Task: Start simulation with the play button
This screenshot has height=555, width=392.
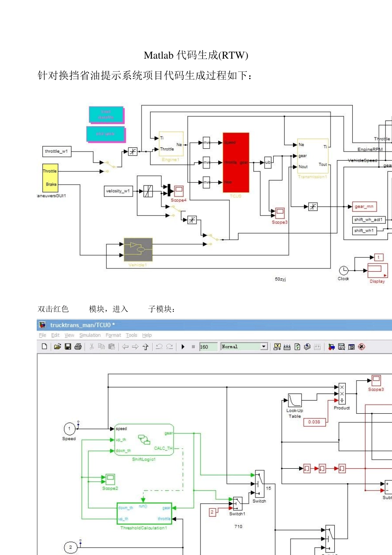Action: [183, 347]
